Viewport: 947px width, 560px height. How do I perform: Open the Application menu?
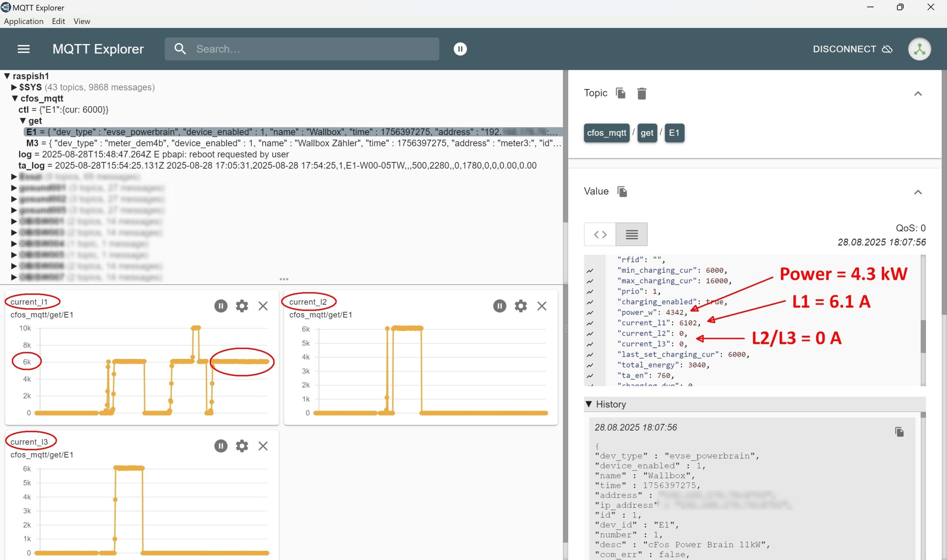23,21
